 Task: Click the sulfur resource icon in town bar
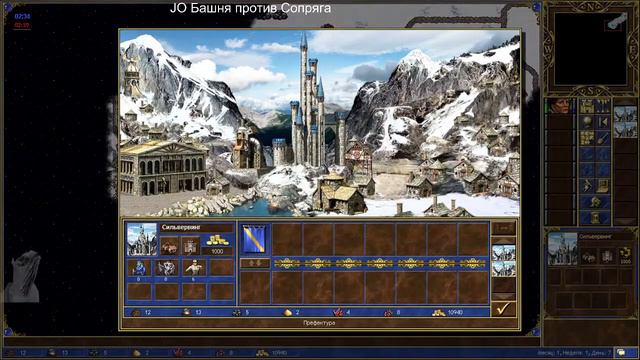tap(288, 313)
